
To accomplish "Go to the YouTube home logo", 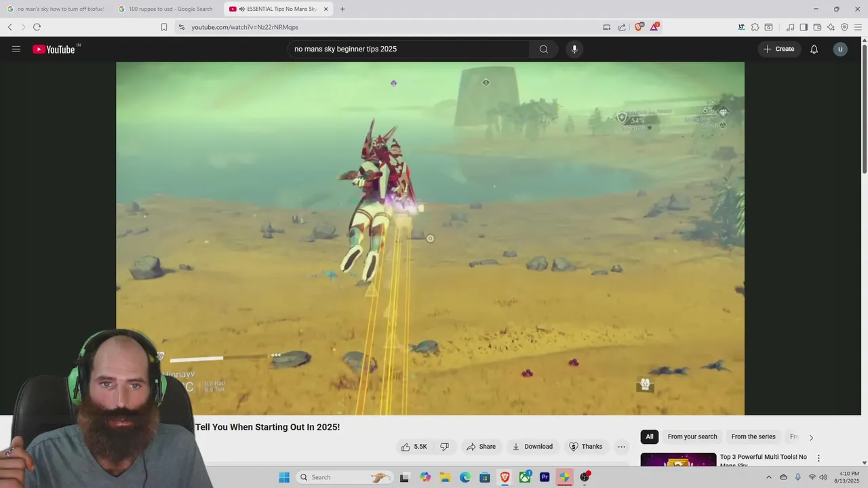I will tap(54, 49).
